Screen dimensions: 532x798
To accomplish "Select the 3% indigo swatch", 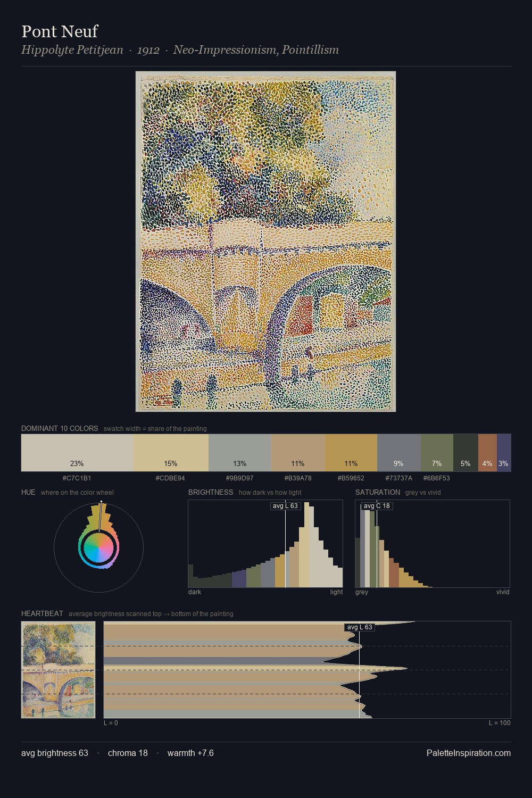I will click(504, 453).
